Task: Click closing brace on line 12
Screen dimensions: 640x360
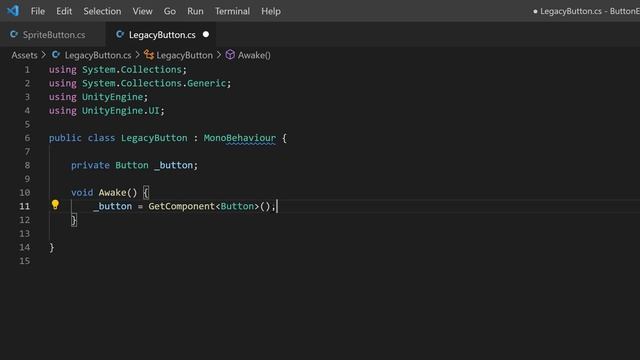Action: click(74, 220)
